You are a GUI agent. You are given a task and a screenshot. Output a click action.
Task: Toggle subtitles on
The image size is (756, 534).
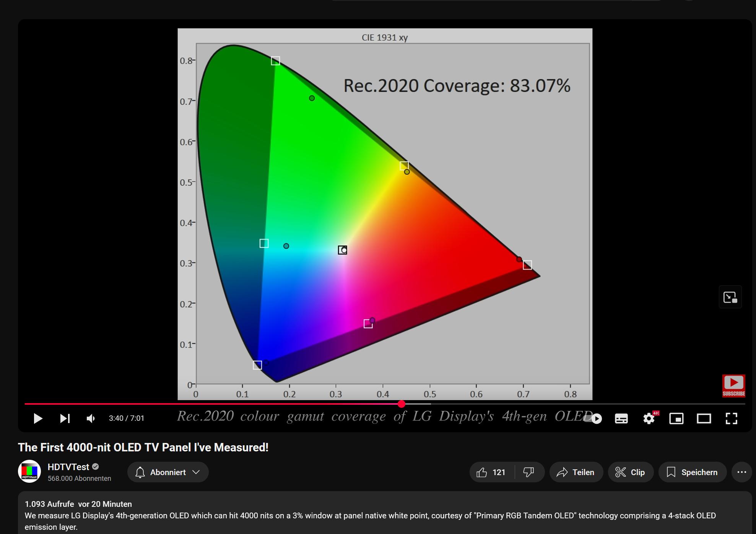[621, 418]
